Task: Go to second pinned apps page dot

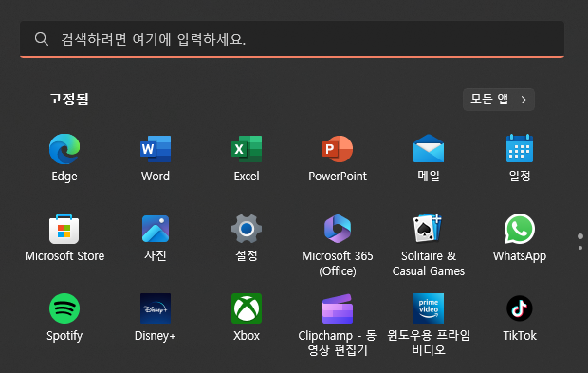Action: pyautogui.click(x=580, y=248)
